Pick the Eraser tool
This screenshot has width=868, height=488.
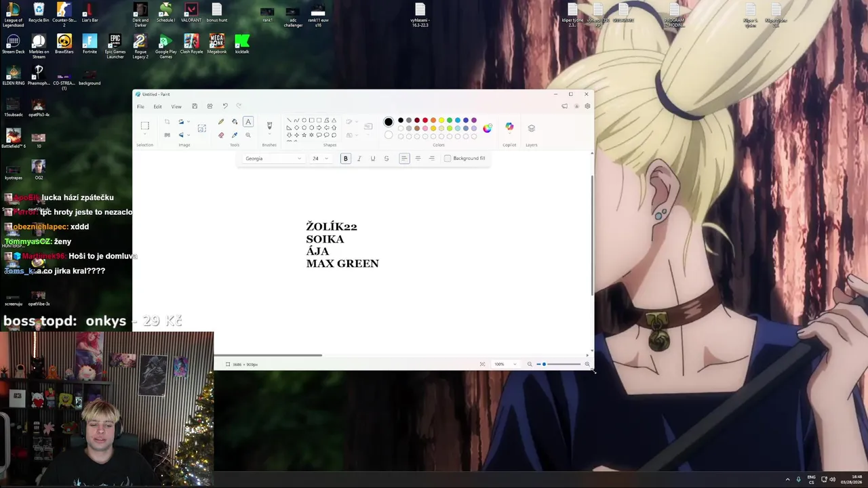(221, 135)
